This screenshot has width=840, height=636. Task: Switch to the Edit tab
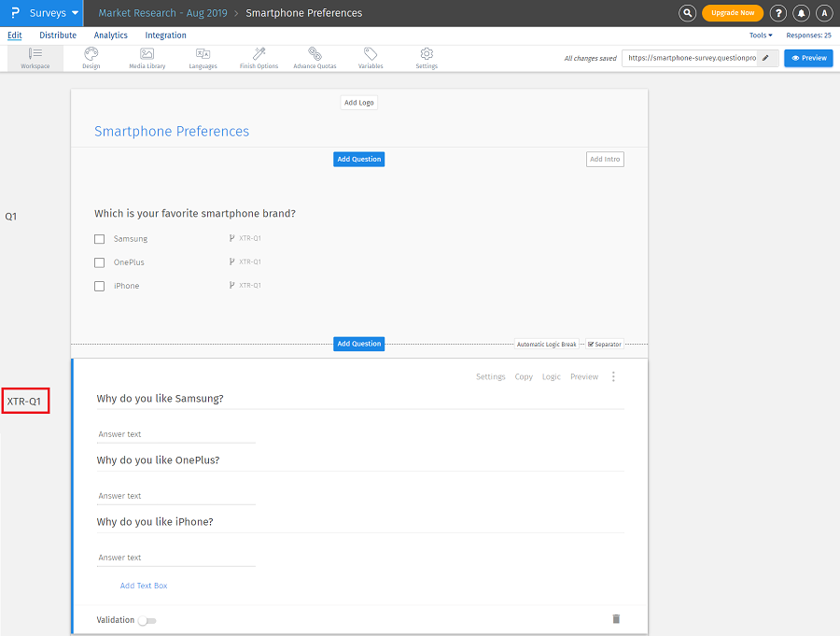point(14,35)
